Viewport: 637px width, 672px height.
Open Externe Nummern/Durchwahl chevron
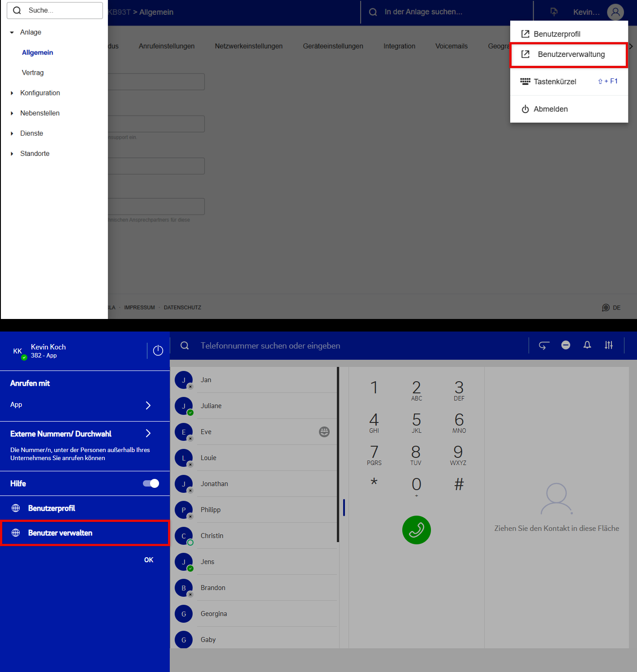148,433
